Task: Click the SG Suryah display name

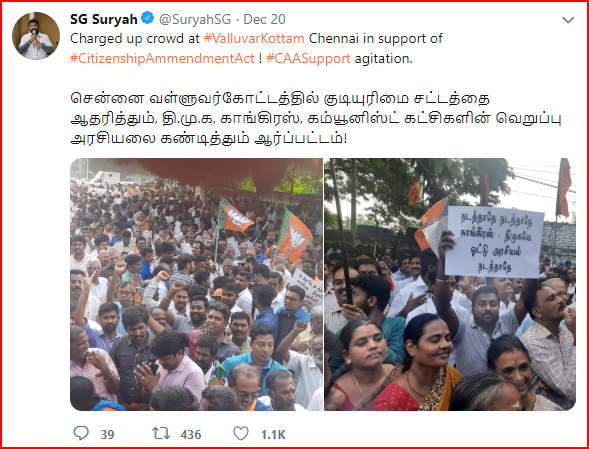Action: (x=104, y=19)
